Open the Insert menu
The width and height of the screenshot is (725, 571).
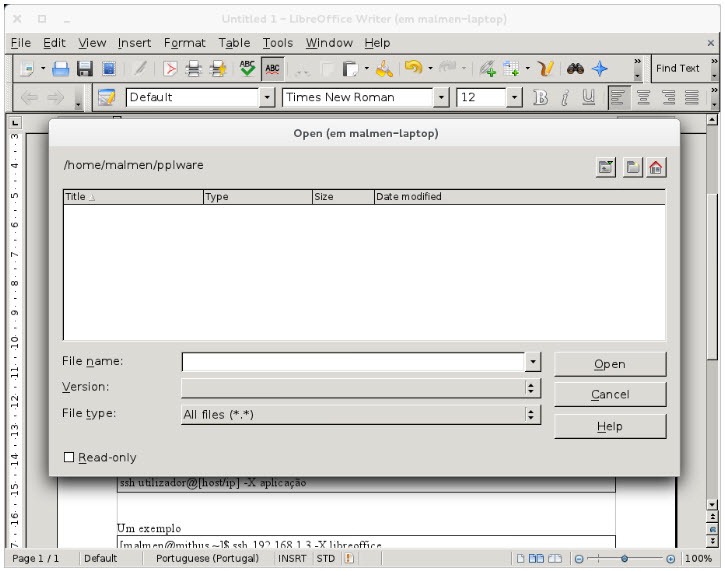coord(134,43)
